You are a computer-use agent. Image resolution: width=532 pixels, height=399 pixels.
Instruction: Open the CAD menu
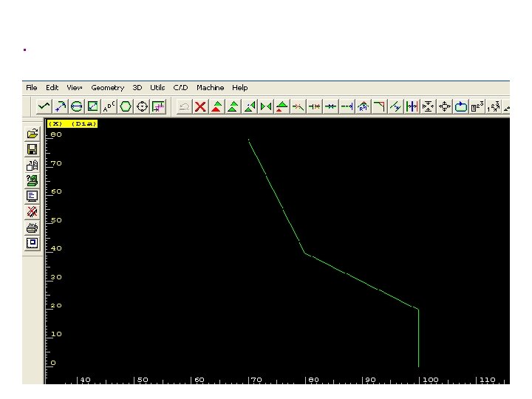pyautogui.click(x=180, y=88)
